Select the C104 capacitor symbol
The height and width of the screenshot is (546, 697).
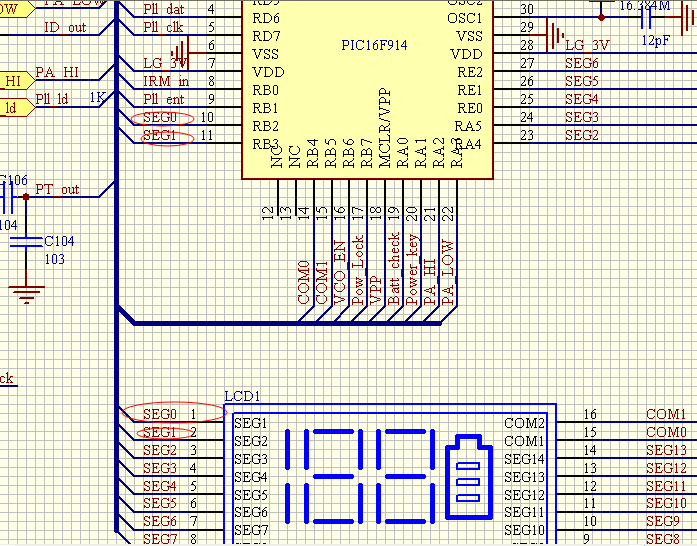26,242
